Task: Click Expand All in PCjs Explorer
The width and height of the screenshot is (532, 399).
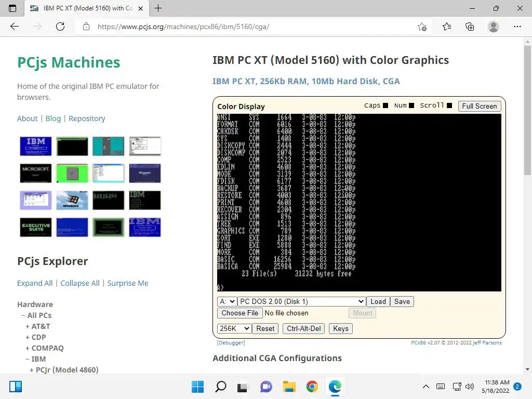Action: click(35, 283)
